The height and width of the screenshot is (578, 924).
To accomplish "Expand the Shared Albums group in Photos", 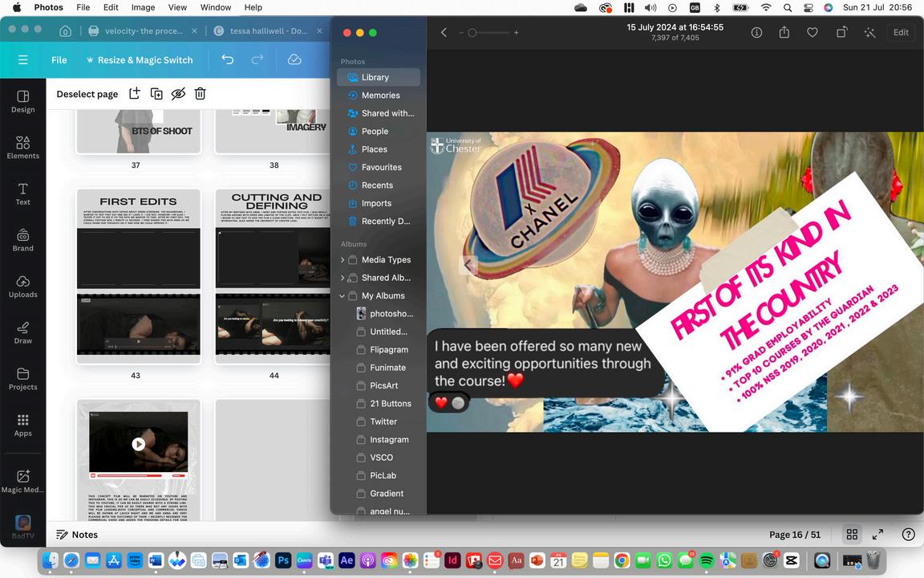I will tap(342, 278).
